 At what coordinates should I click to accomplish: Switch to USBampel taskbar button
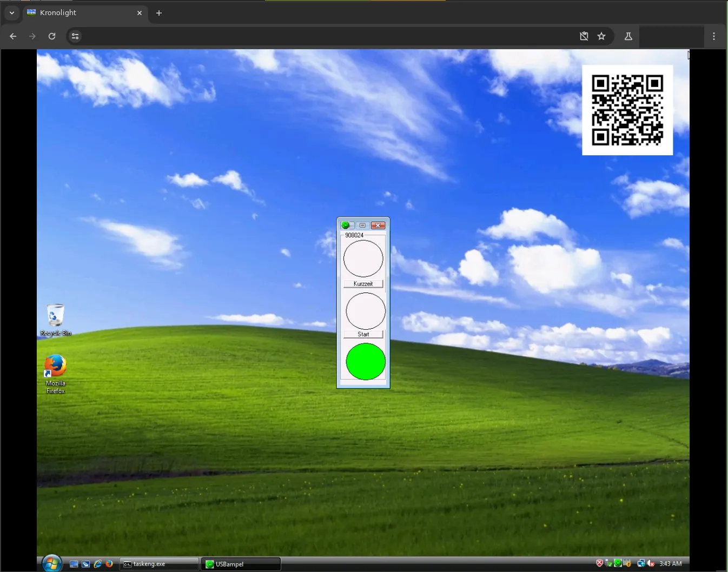[241, 564]
